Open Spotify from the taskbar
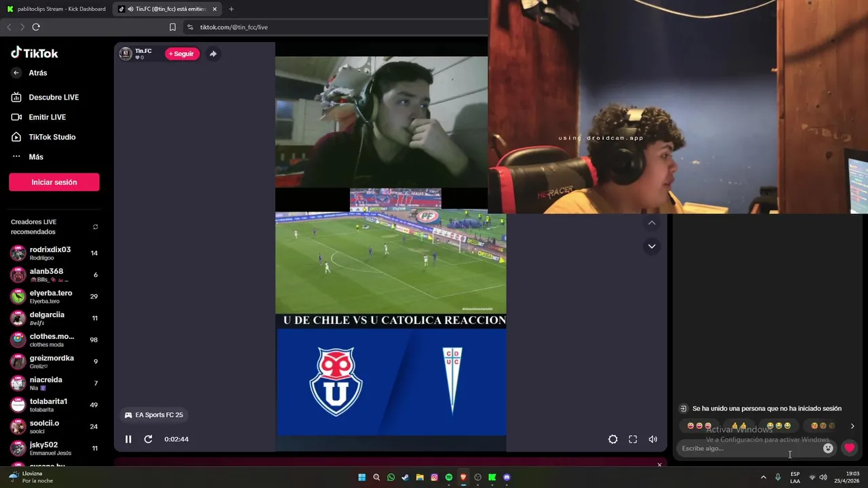Screen dimensions: 868x488 click(x=449, y=477)
